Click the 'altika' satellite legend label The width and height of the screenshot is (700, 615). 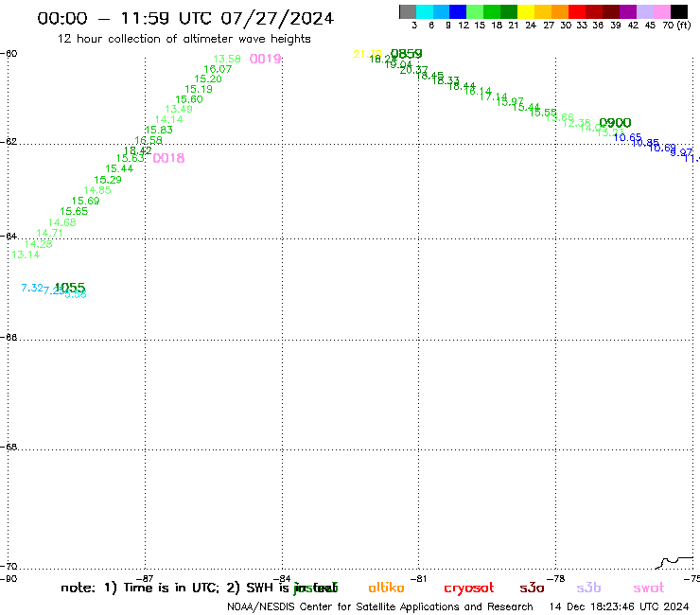(386, 588)
